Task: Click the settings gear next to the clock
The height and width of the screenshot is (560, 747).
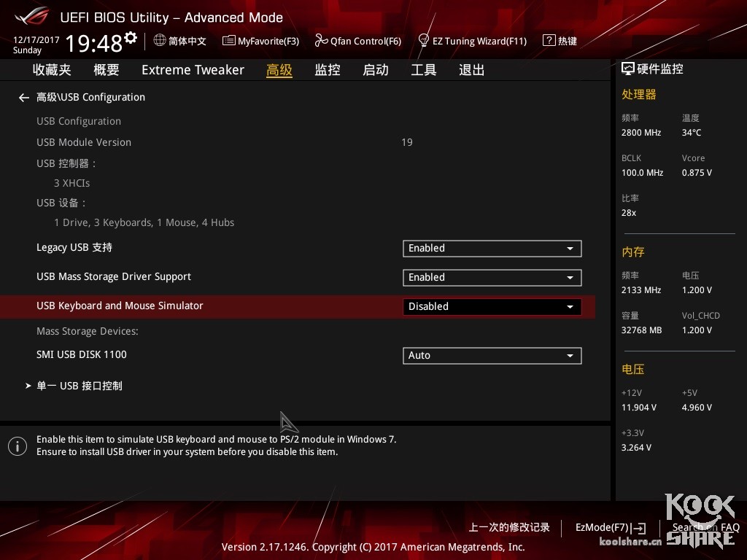Action: pyautogui.click(x=131, y=38)
